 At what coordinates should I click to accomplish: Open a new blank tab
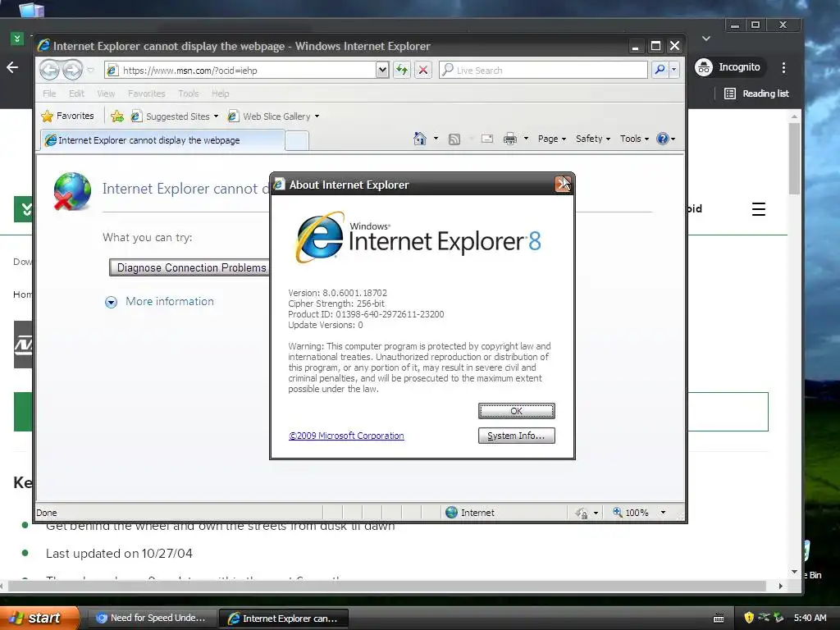tap(296, 141)
